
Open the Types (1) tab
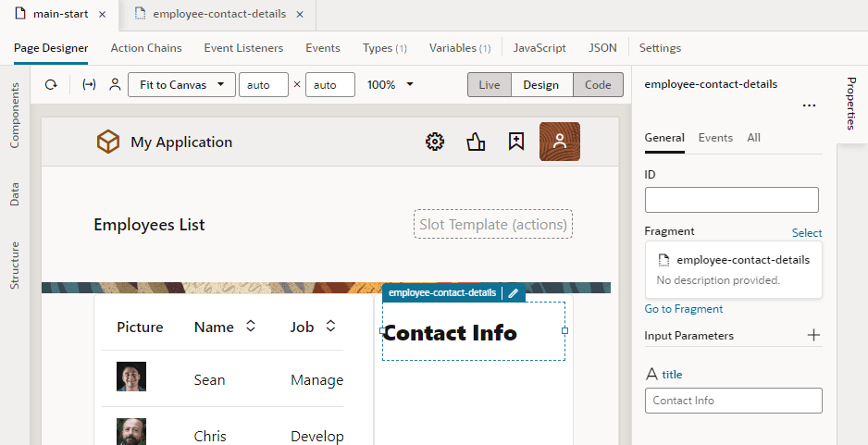pos(385,48)
